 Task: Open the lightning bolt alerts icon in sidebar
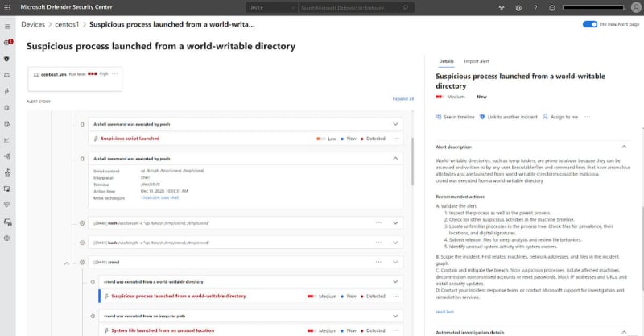7,91
